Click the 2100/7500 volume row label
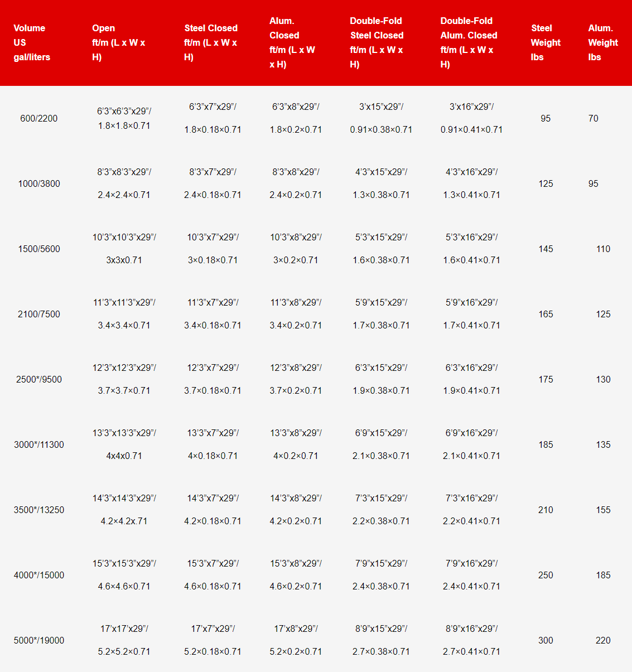The height and width of the screenshot is (672, 632). (x=39, y=314)
